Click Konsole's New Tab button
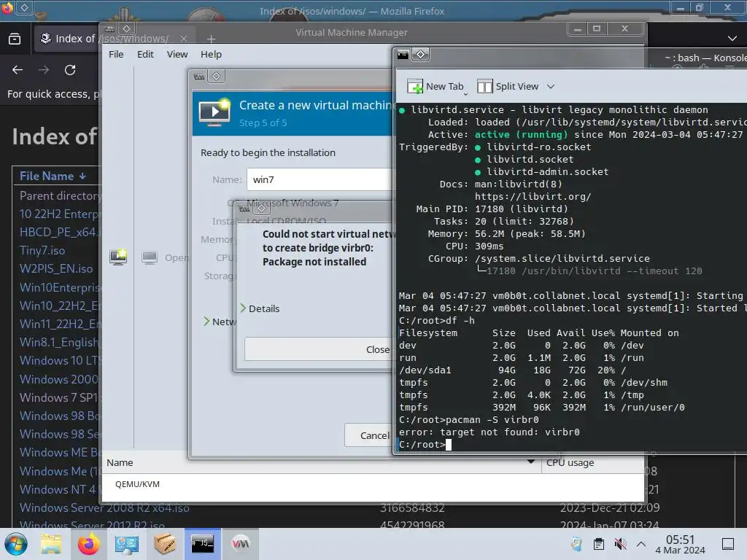 point(436,86)
